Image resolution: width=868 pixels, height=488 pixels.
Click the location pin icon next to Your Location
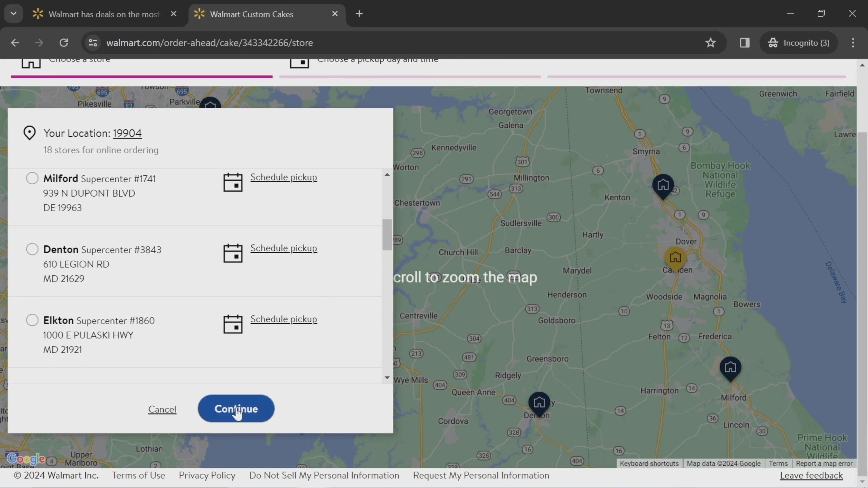pyautogui.click(x=30, y=133)
